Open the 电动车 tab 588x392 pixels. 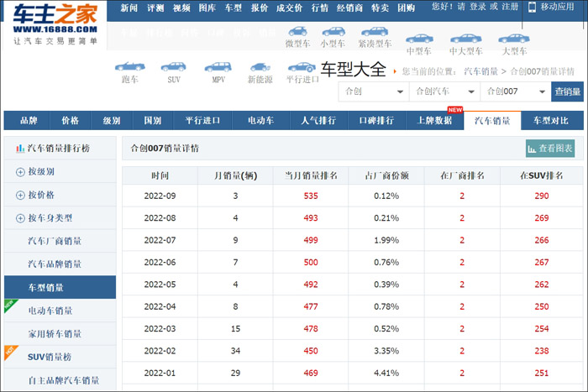pyautogui.click(x=261, y=121)
